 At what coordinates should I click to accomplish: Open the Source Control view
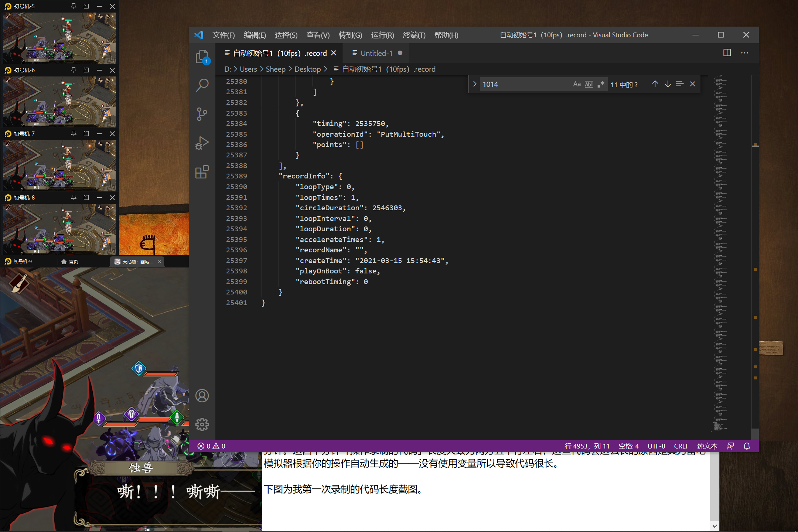202,114
